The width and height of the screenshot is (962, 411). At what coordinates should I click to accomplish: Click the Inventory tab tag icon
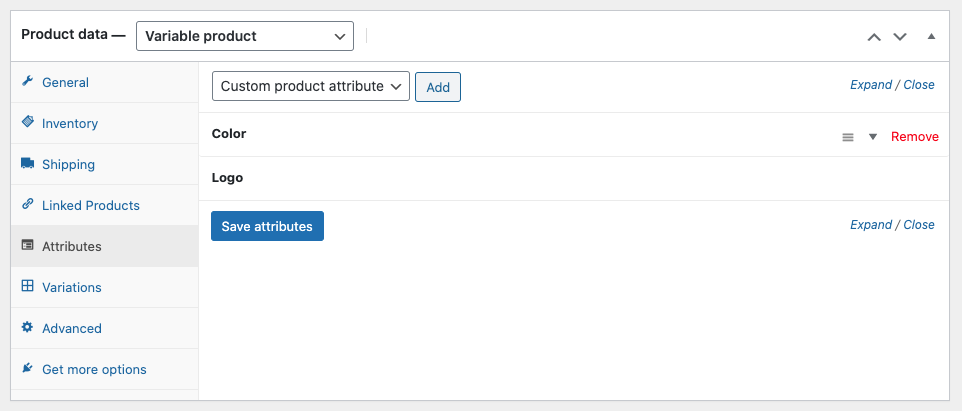(x=27, y=122)
